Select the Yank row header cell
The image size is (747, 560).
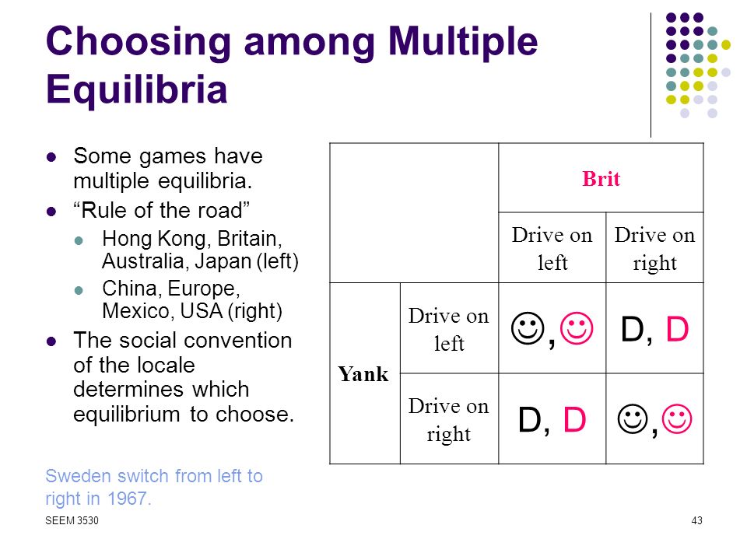point(365,373)
